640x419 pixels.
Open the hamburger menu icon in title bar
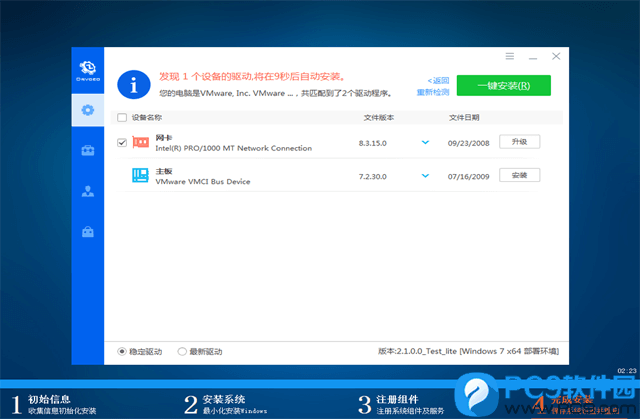click(510, 56)
